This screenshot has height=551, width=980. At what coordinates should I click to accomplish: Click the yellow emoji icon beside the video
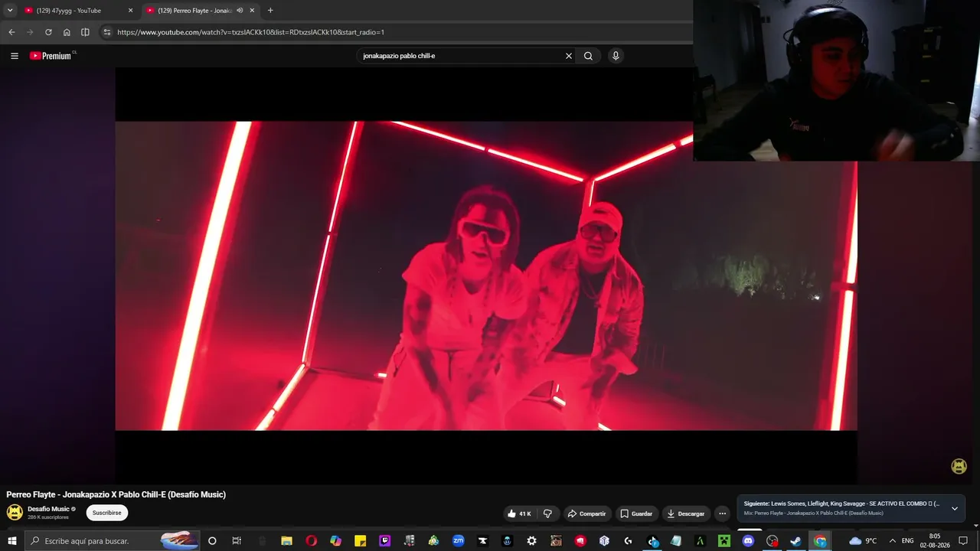pos(959,467)
